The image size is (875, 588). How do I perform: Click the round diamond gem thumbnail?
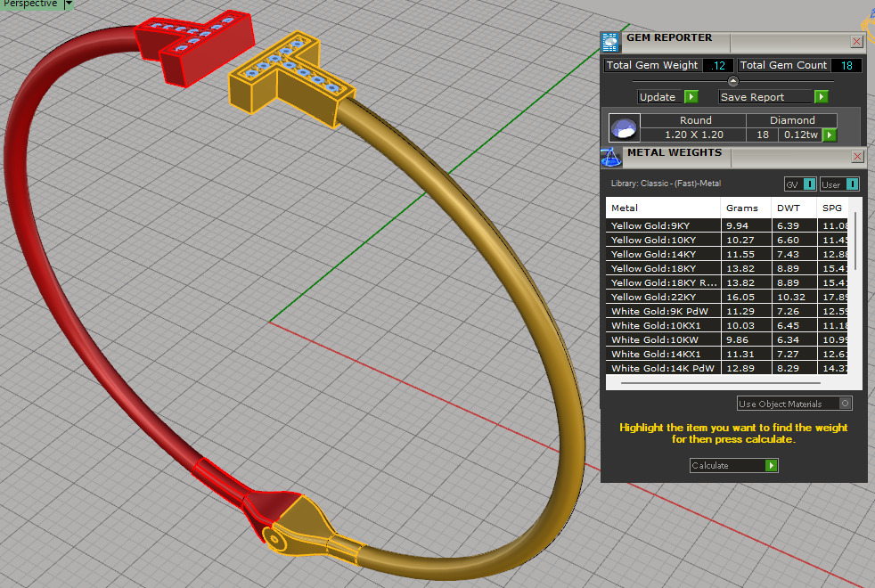pos(624,128)
